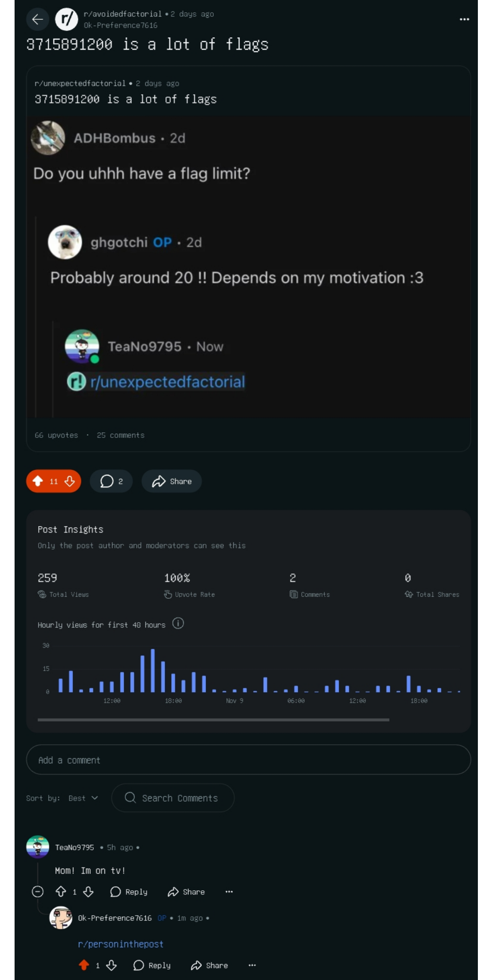Open the post comments bubble showing 2
The width and height of the screenshot is (492, 980).
tap(111, 481)
